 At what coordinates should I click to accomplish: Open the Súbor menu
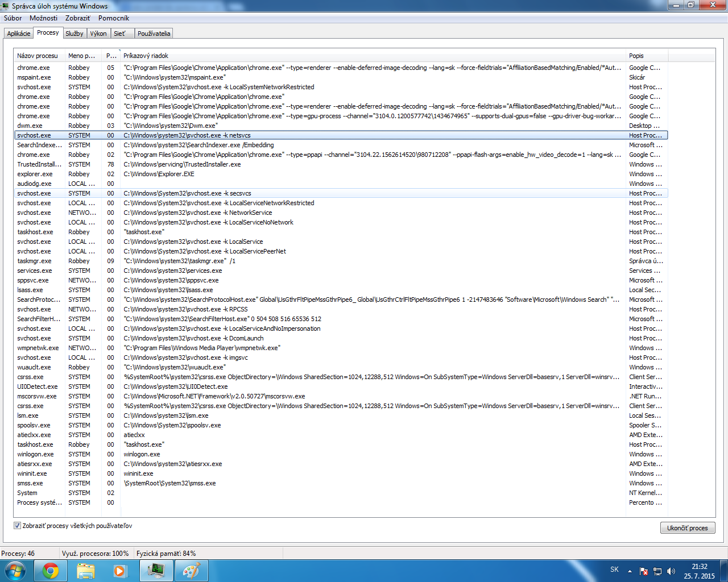[x=13, y=18]
